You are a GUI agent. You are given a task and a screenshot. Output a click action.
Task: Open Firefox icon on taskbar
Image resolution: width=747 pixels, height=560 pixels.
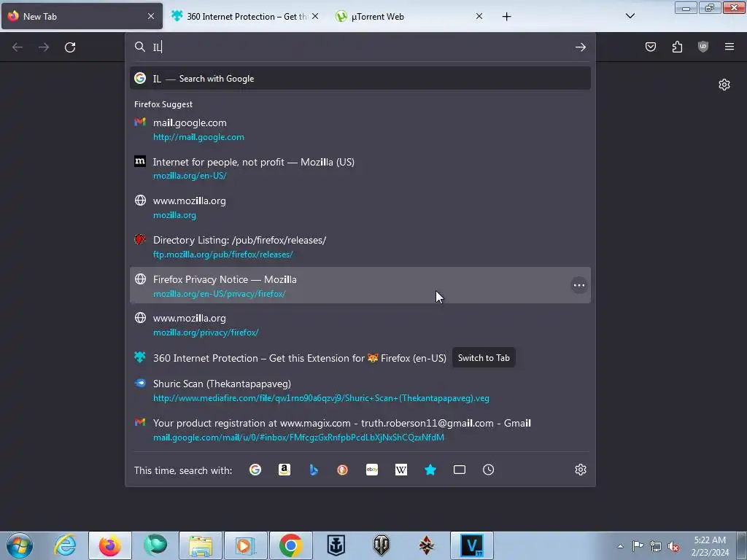(x=110, y=545)
